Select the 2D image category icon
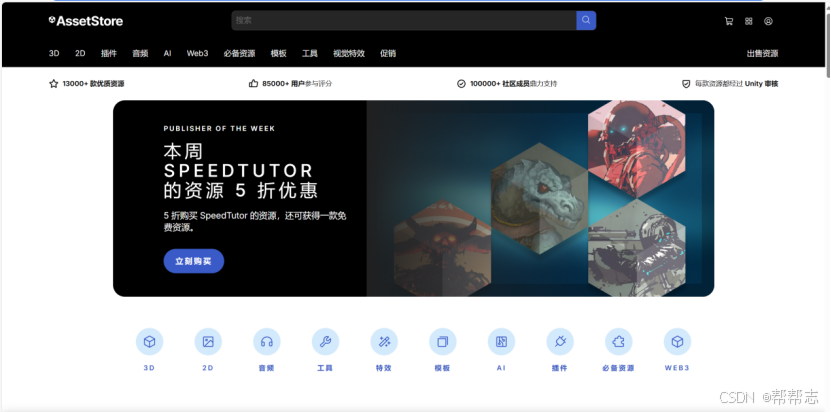Screen dimensions: 831x413 coord(208,341)
